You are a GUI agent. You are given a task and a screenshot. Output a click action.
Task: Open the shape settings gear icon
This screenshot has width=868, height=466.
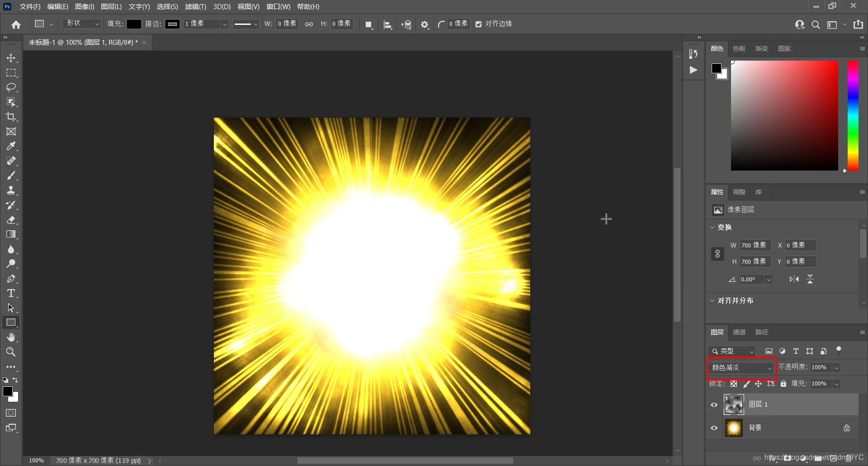point(425,24)
